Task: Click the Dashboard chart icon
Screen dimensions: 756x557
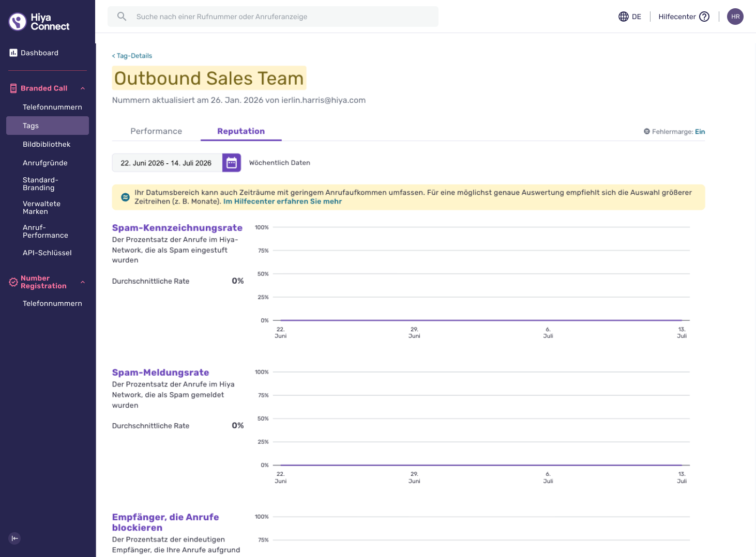Action: 13,53
